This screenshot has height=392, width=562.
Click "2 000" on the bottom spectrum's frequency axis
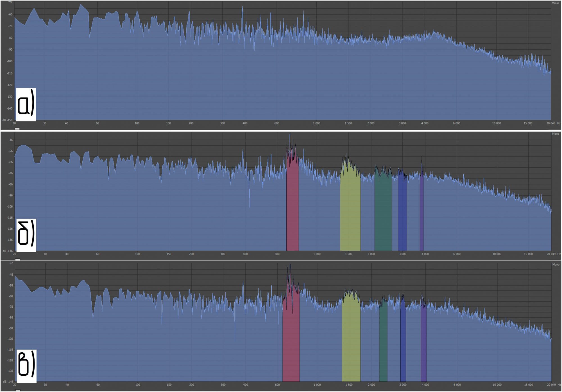(x=371, y=384)
